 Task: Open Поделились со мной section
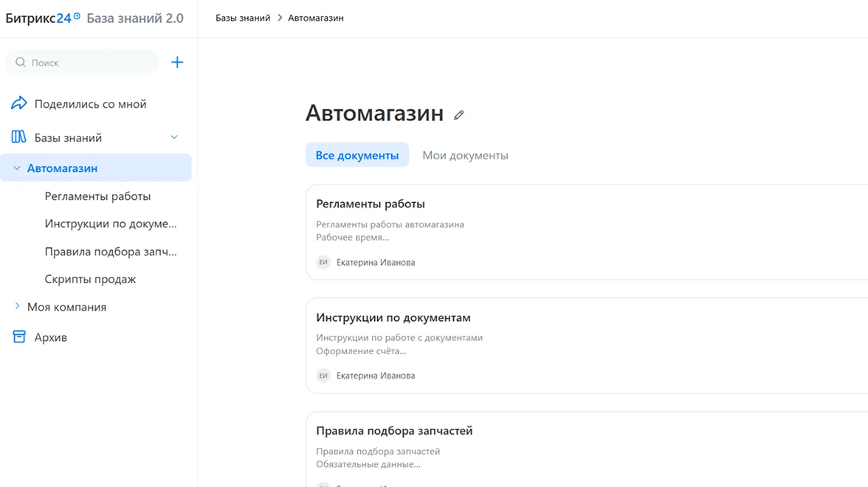(x=90, y=103)
